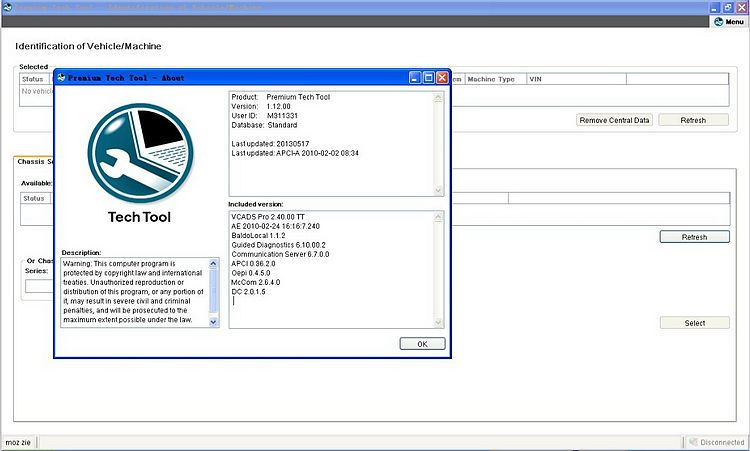Click the 'Oepi 0.4.5.0' line

pos(251,273)
